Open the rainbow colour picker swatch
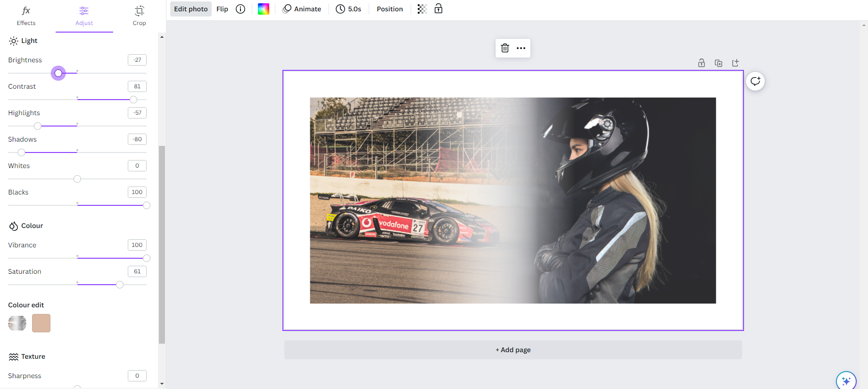 coord(264,9)
